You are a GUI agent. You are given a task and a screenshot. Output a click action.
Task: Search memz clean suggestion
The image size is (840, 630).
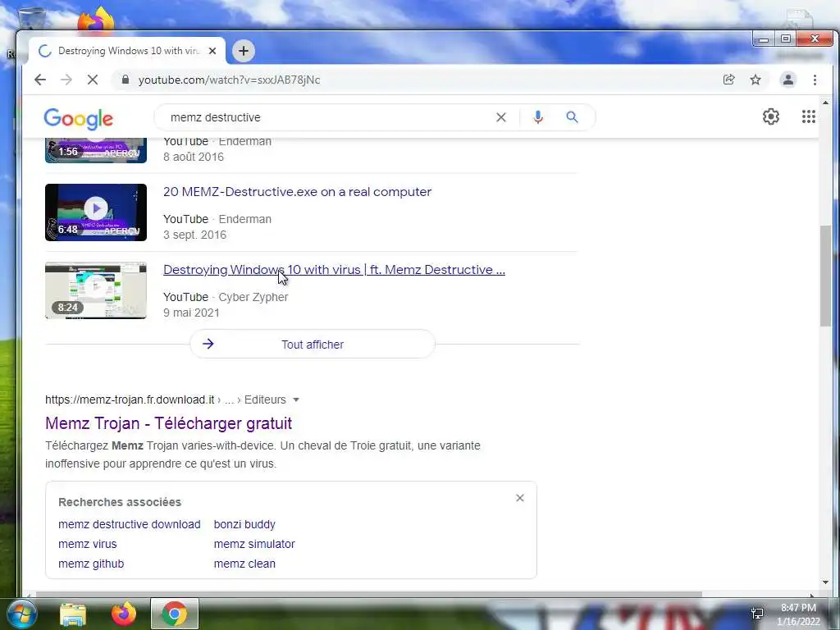244,564
